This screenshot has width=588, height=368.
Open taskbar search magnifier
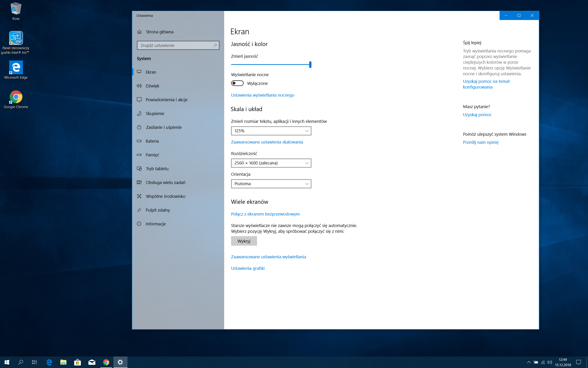point(21,362)
